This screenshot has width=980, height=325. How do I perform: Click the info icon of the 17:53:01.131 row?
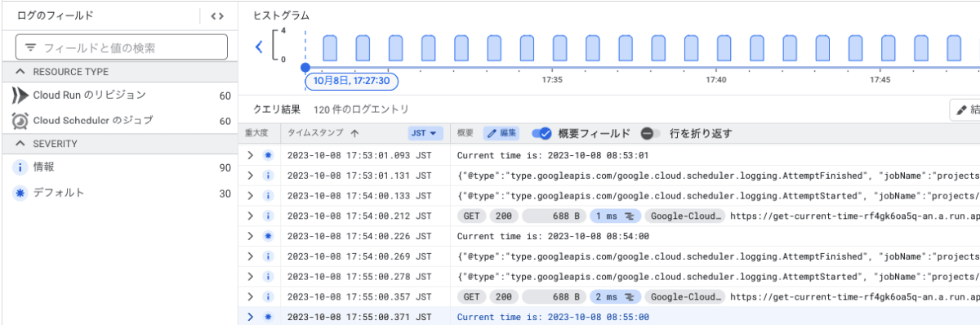point(267,175)
